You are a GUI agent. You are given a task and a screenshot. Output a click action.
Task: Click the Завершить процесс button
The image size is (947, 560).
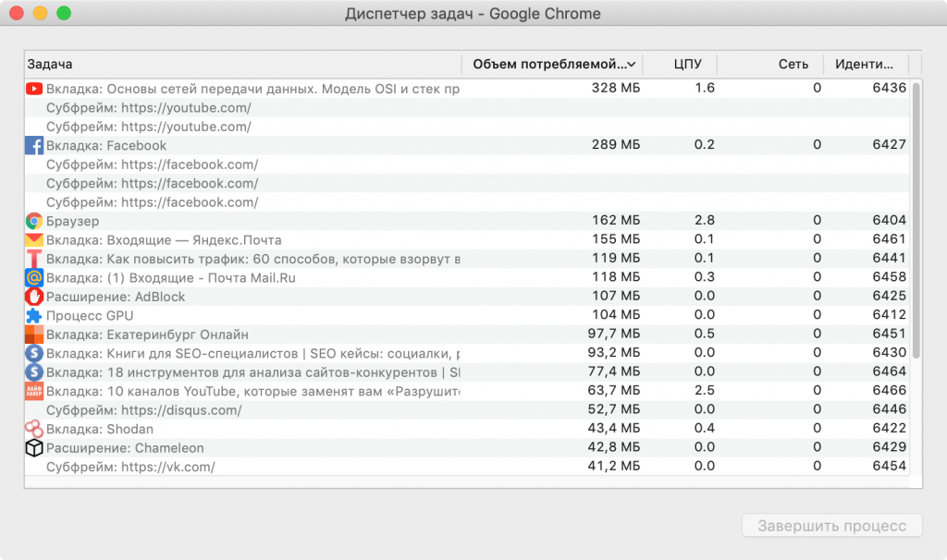pos(831,526)
